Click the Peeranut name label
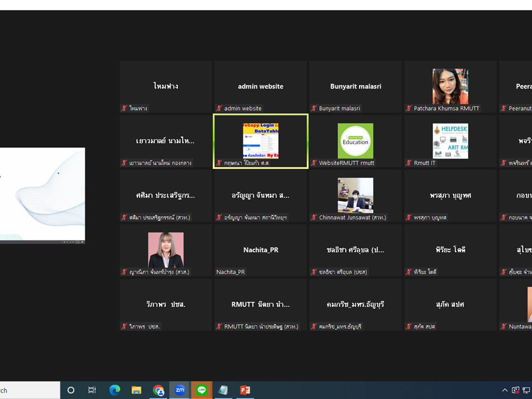The image size is (532, 399). (x=520, y=108)
